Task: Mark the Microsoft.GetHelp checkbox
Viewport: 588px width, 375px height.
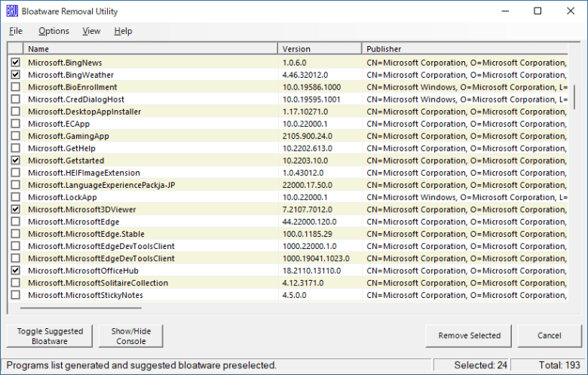Action: pyautogui.click(x=15, y=149)
